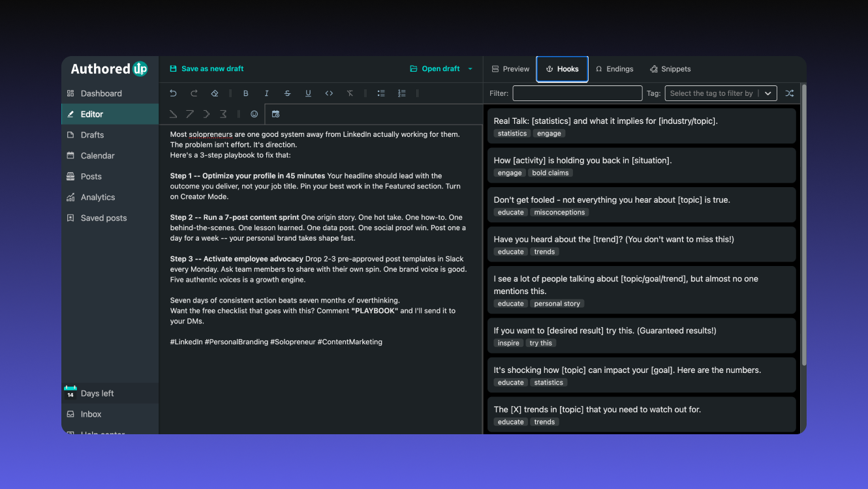Open Saved posts in the sidebar
This screenshot has width=868, height=489.
pos(110,218)
